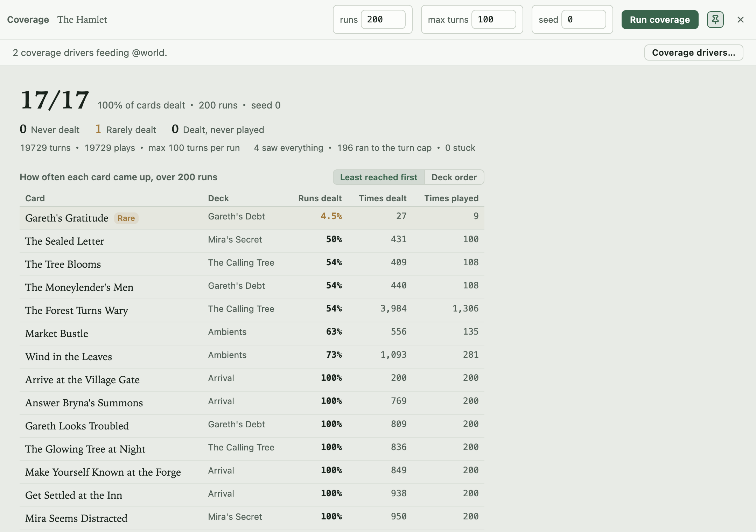This screenshot has width=756, height=532.
Task: Focus the max turns input field
Action: click(x=493, y=20)
